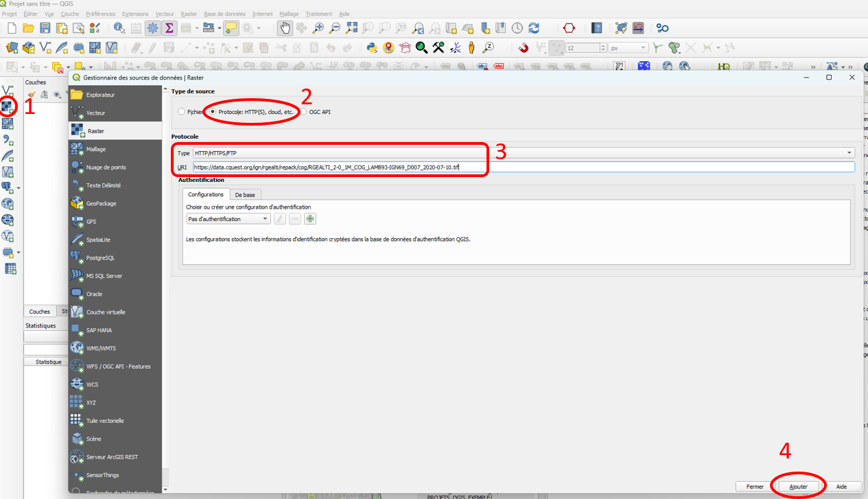The width and height of the screenshot is (868, 499).
Task: Toggle the red magnet snapping icon
Action: pos(524,47)
